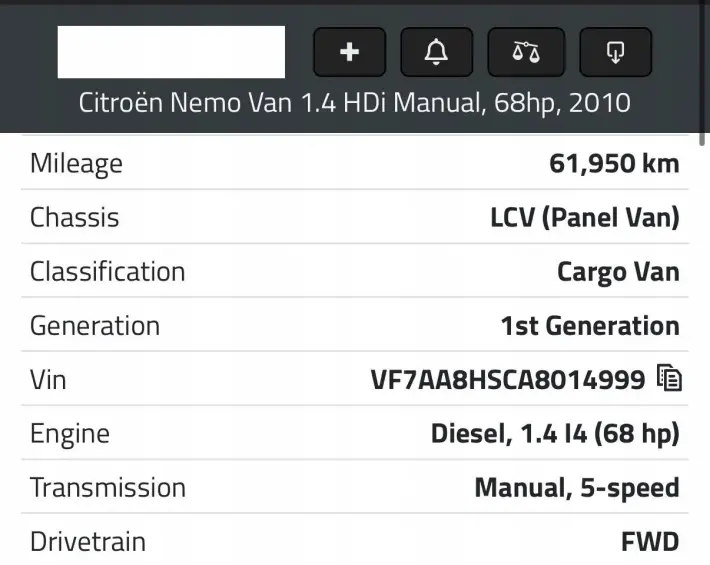Select the Transmission row label

click(x=108, y=488)
